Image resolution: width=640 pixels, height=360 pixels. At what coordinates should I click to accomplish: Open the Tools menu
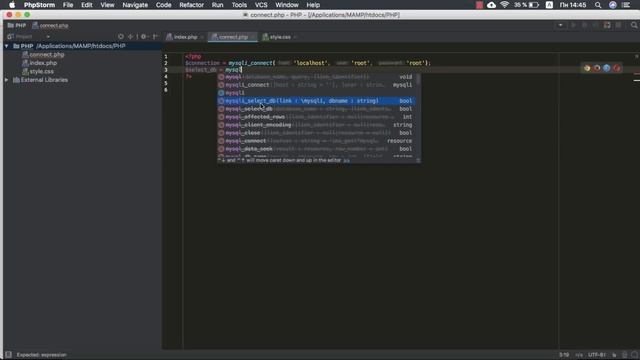(239, 5)
